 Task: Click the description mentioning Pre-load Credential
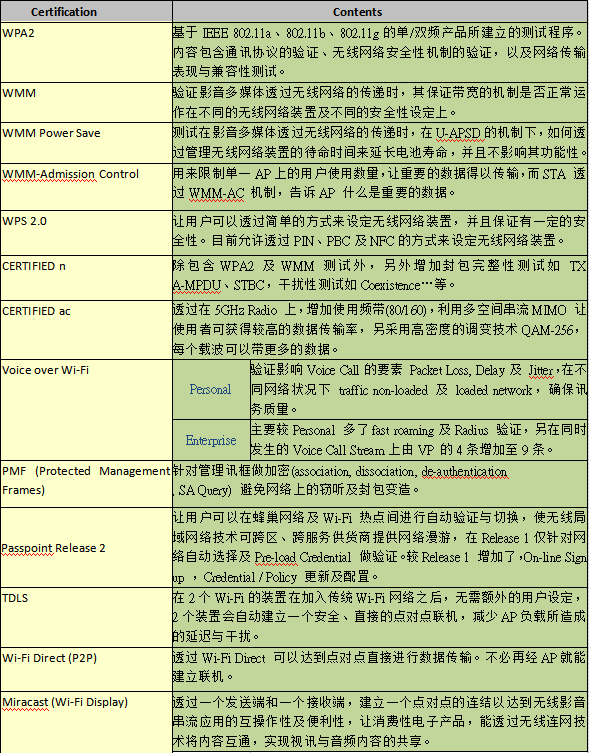coord(380,547)
